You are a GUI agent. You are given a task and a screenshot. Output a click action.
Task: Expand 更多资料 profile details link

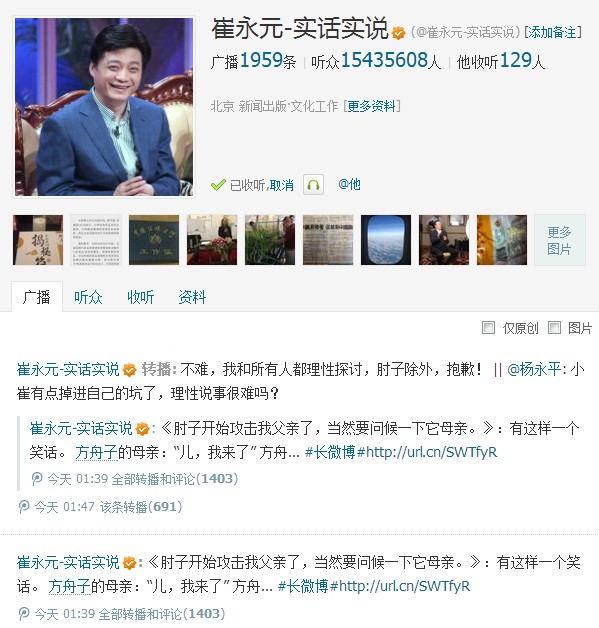pos(372,106)
